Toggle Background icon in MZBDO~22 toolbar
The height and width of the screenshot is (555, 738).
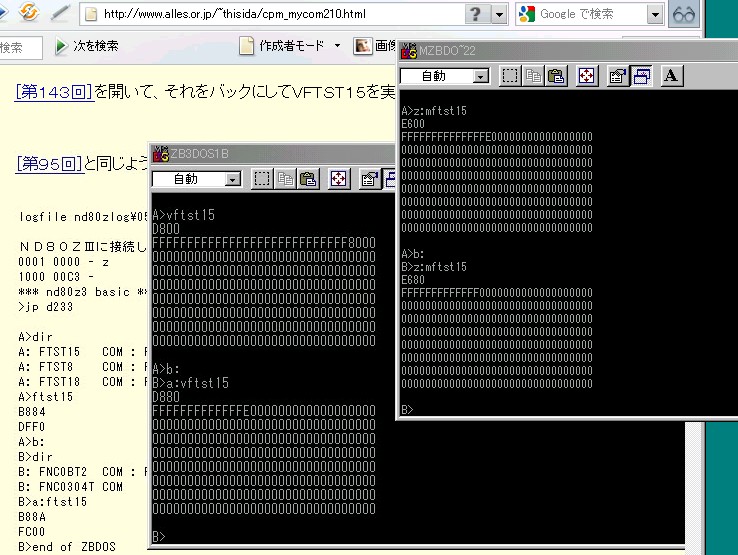pos(641,76)
